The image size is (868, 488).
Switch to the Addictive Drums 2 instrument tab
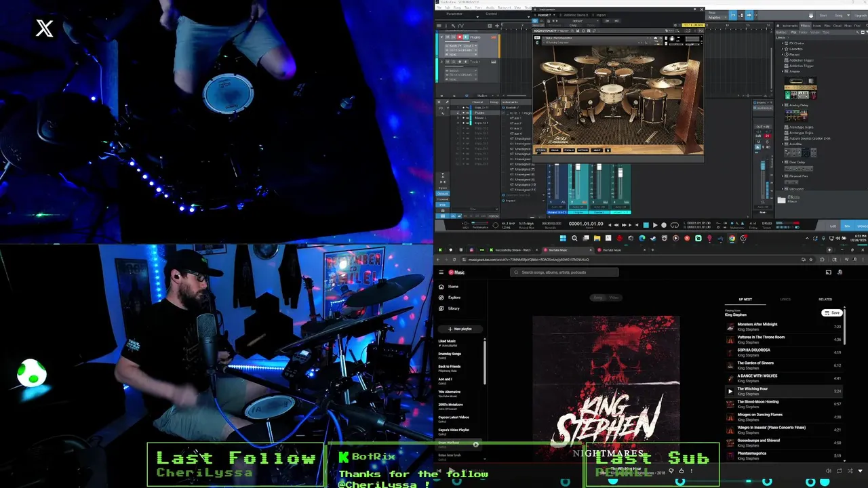click(x=576, y=15)
